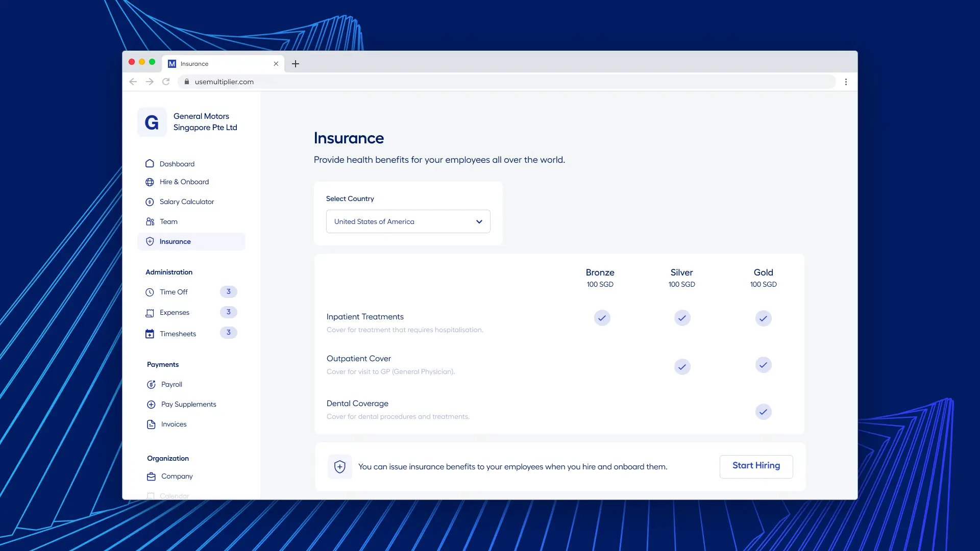Click the Payroll icon in Payments
The image size is (980, 551).
(x=151, y=385)
